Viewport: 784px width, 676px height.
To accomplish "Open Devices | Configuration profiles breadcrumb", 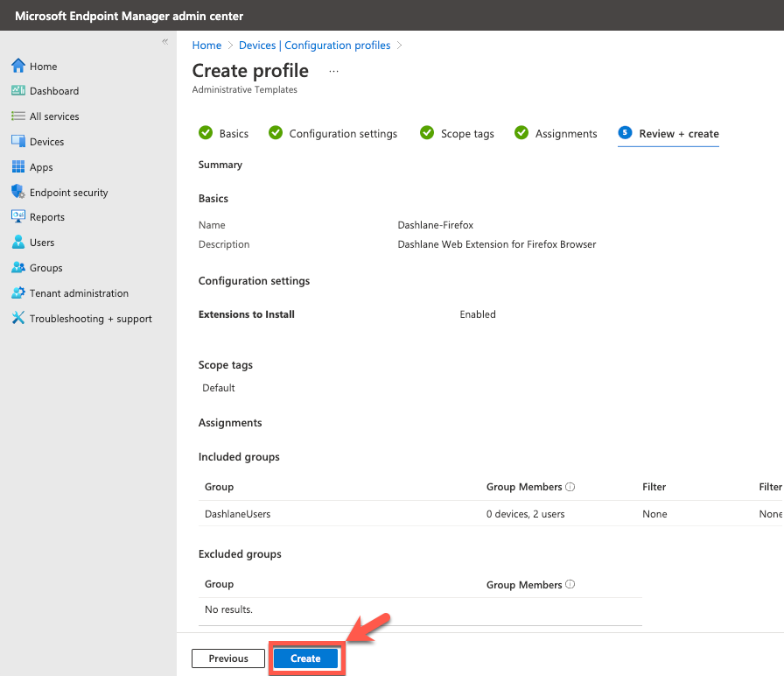I will tap(314, 45).
